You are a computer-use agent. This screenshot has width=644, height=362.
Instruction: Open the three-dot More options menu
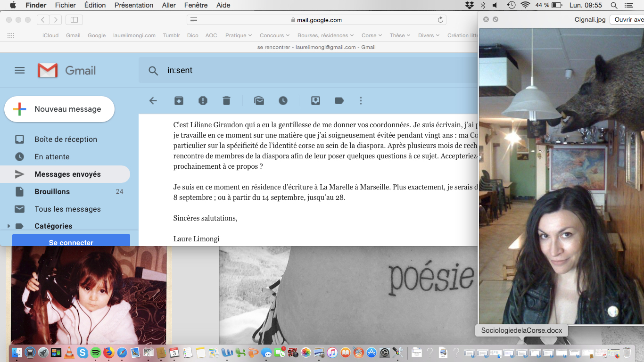point(361,100)
